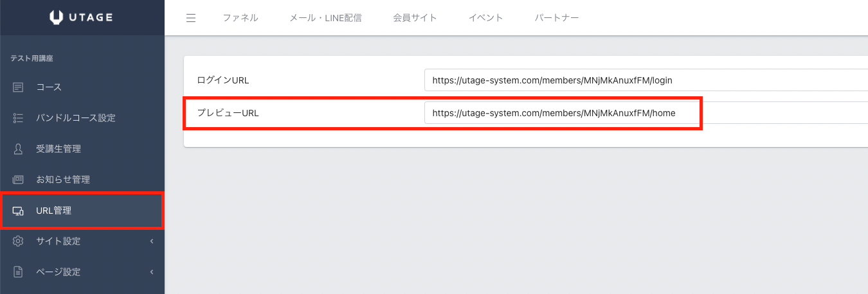
Task: Click the コース sidebar icon
Action: click(x=18, y=87)
